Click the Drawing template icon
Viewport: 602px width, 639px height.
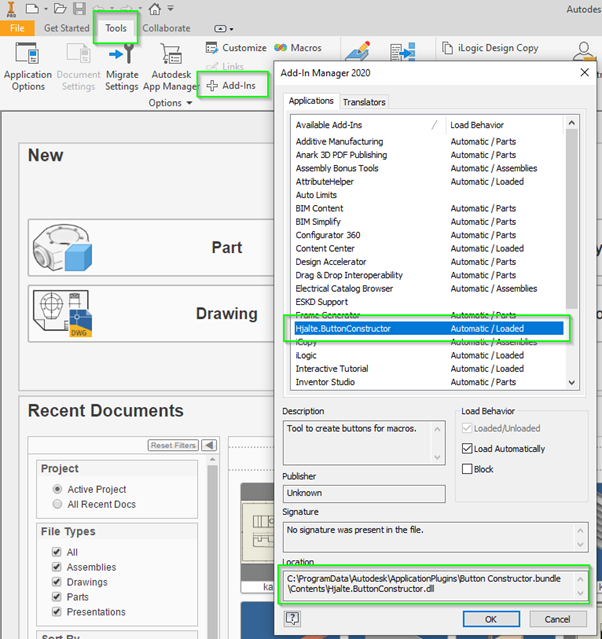pyautogui.click(x=62, y=313)
